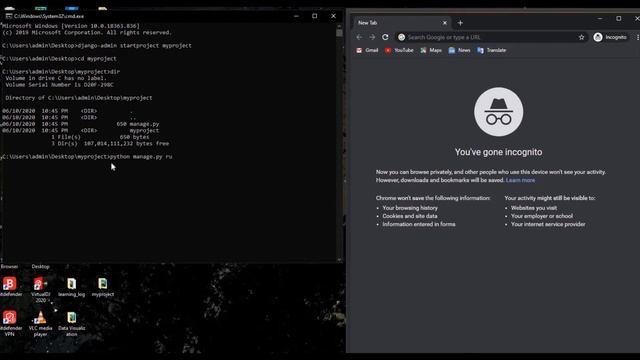
Task: Click 'Cookies and site data' bullet text
Action: 410,216
